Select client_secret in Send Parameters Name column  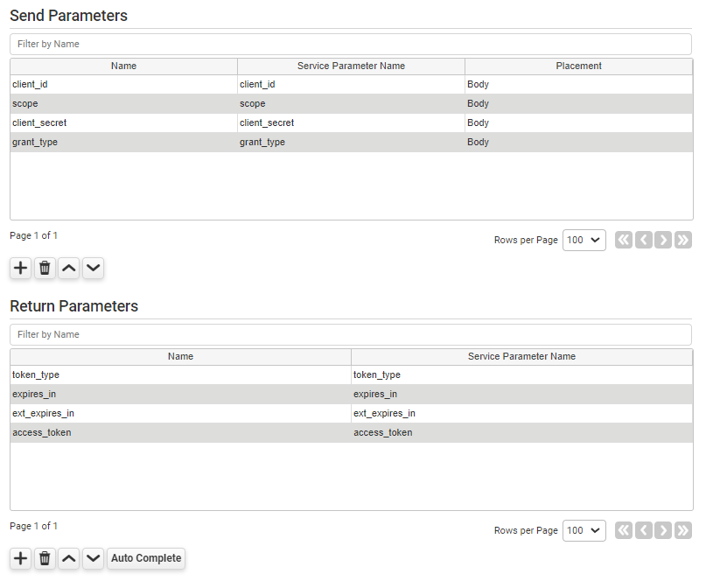point(124,122)
